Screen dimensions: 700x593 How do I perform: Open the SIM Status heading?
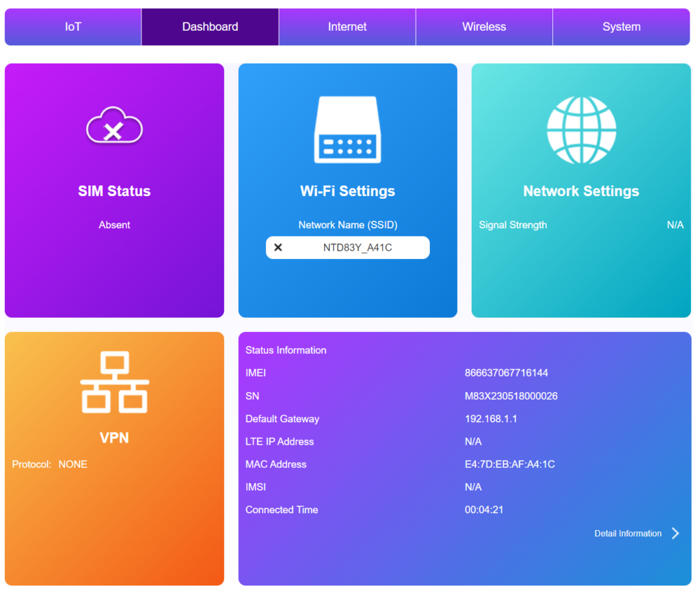114,191
